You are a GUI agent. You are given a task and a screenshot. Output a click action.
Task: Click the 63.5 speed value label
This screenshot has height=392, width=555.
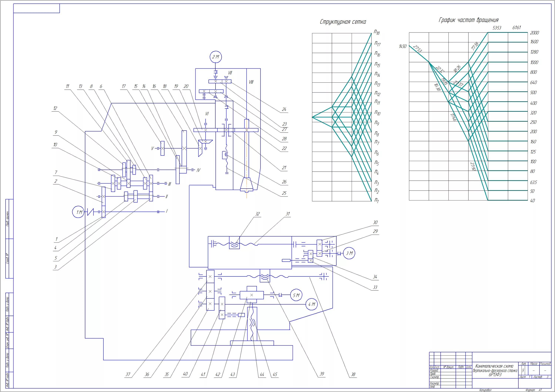[533, 182]
